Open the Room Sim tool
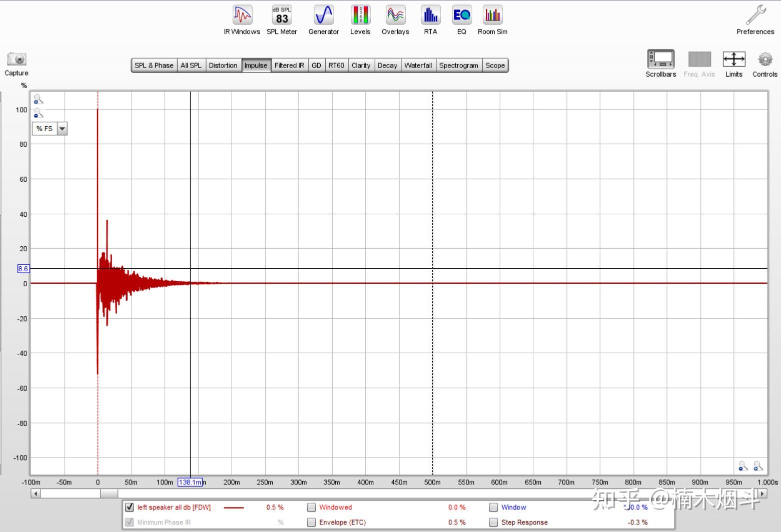This screenshot has height=532, width=781. (x=492, y=20)
